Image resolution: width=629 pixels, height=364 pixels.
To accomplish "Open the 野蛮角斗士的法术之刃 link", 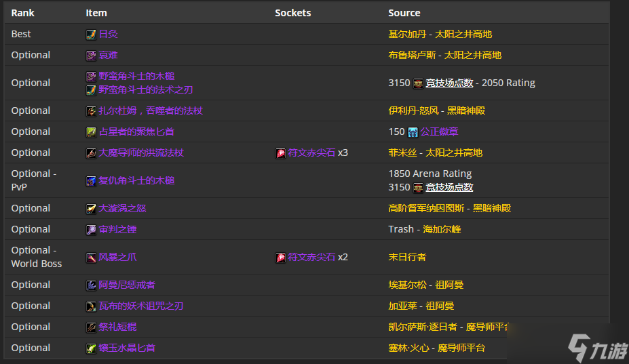I will 146,89.
